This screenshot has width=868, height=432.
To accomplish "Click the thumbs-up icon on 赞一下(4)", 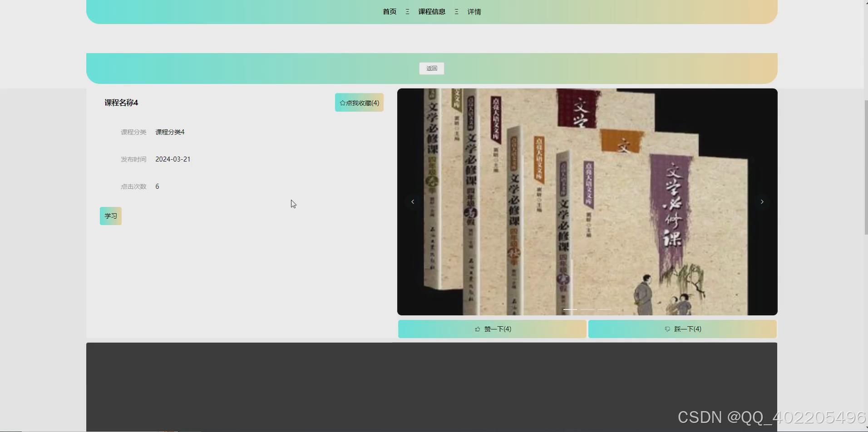I will coord(477,329).
